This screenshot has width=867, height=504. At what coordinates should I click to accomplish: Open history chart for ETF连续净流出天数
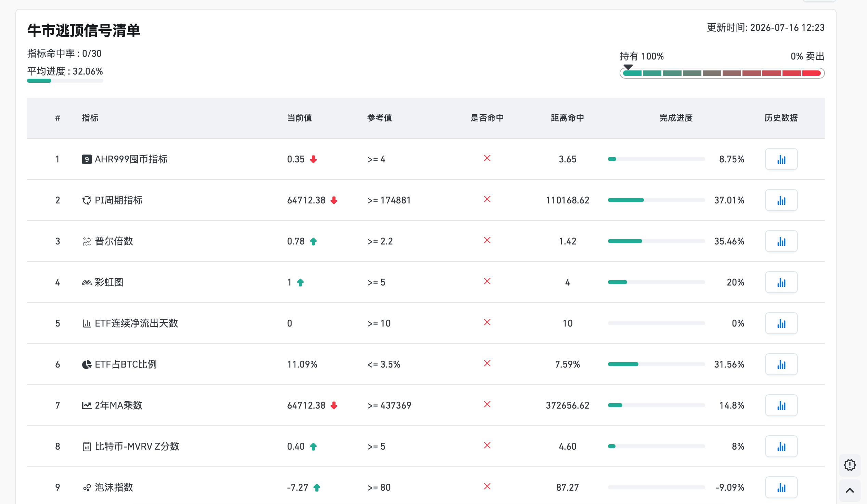(x=781, y=323)
